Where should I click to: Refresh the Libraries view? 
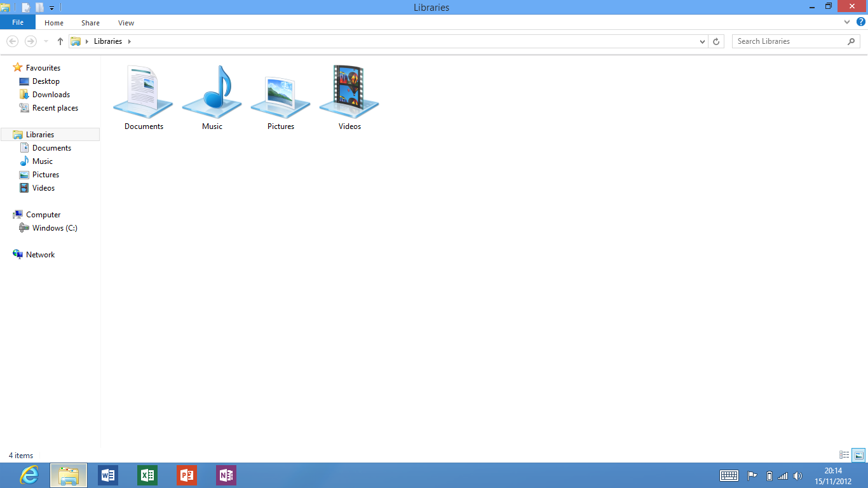tap(716, 41)
